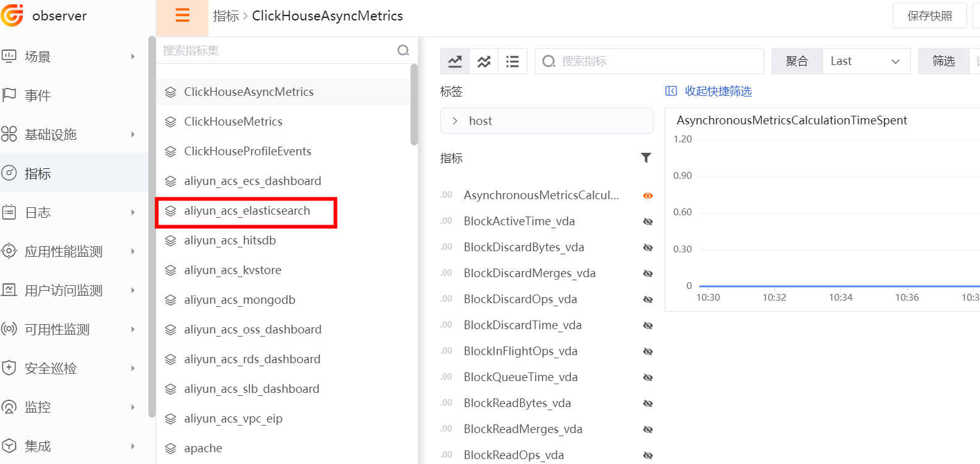Hide the AsynchronousMetricsCalcul... metric
This screenshot has height=464, width=980.
pyautogui.click(x=648, y=195)
